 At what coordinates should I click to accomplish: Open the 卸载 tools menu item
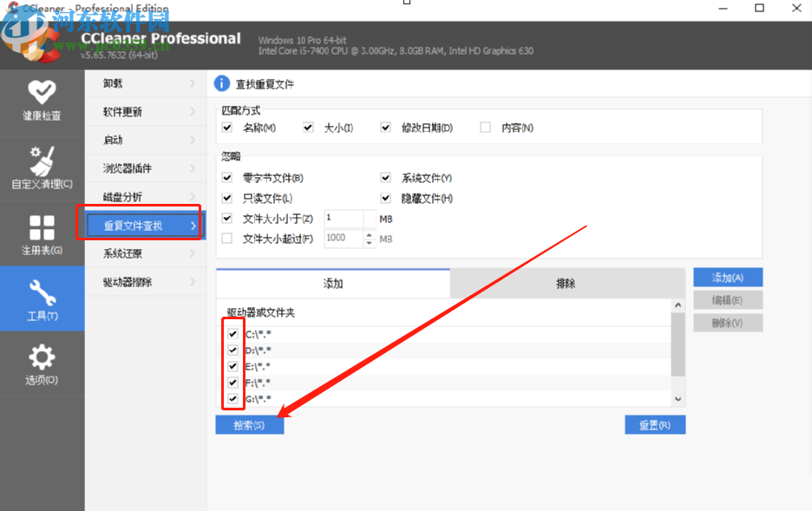pos(146,83)
